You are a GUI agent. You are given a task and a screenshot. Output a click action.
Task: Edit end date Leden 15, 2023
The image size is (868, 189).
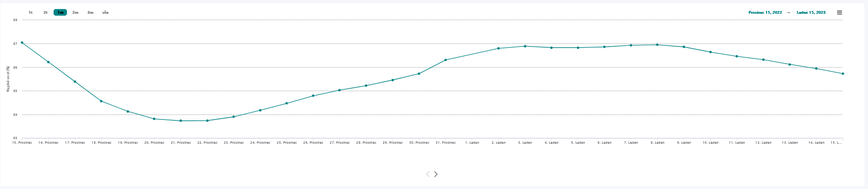pyautogui.click(x=811, y=12)
